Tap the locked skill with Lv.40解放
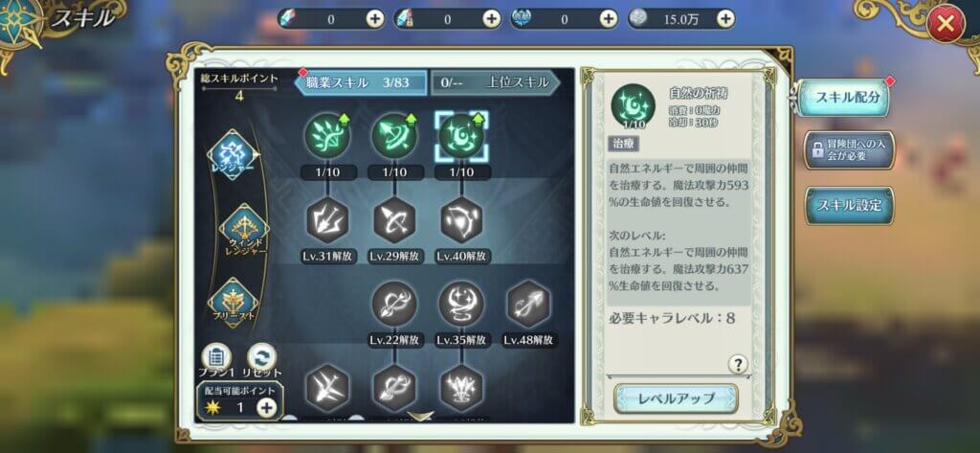 461,220
